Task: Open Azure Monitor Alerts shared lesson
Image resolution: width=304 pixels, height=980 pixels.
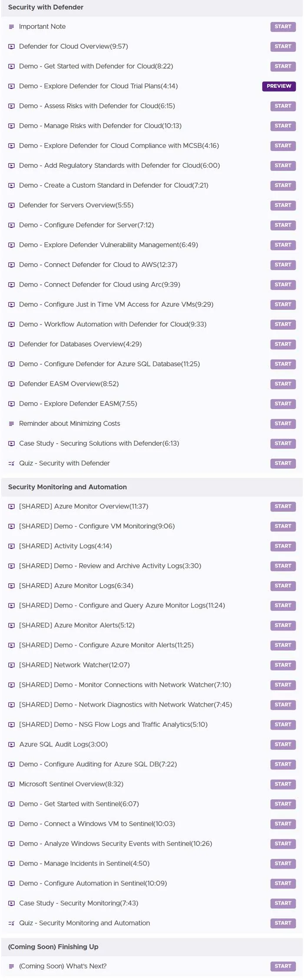Action: point(77,625)
